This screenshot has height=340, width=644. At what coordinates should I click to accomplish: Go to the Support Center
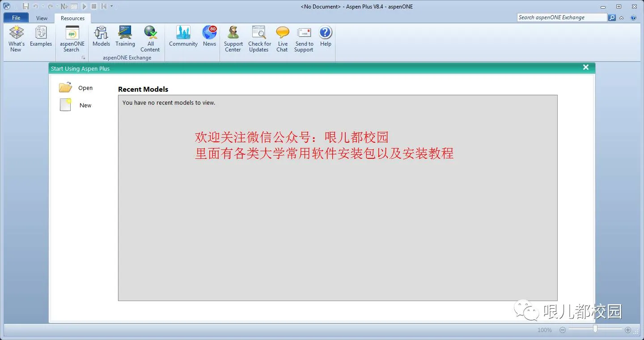pyautogui.click(x=233, y=39)
